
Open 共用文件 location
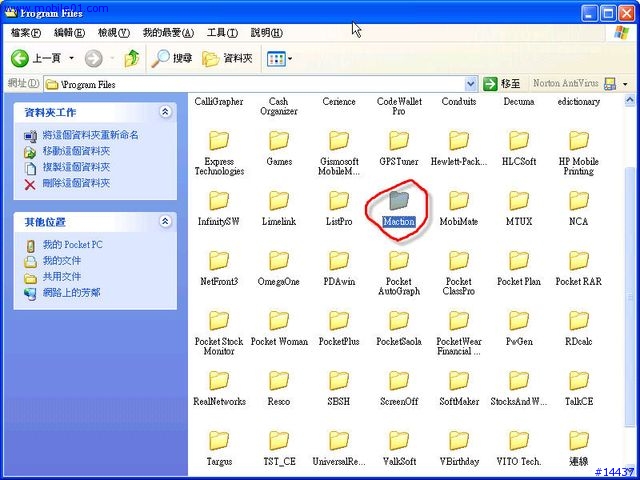(x=62, y=277)
